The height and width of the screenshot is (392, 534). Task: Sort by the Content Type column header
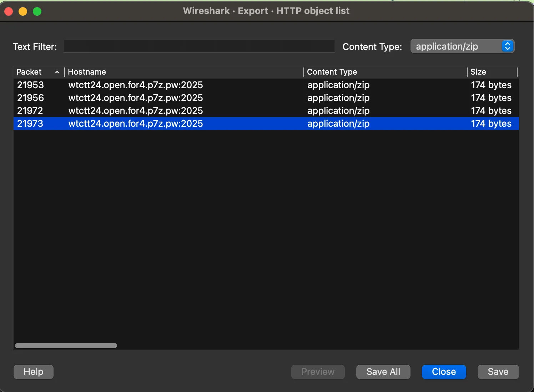pos(332,72)
